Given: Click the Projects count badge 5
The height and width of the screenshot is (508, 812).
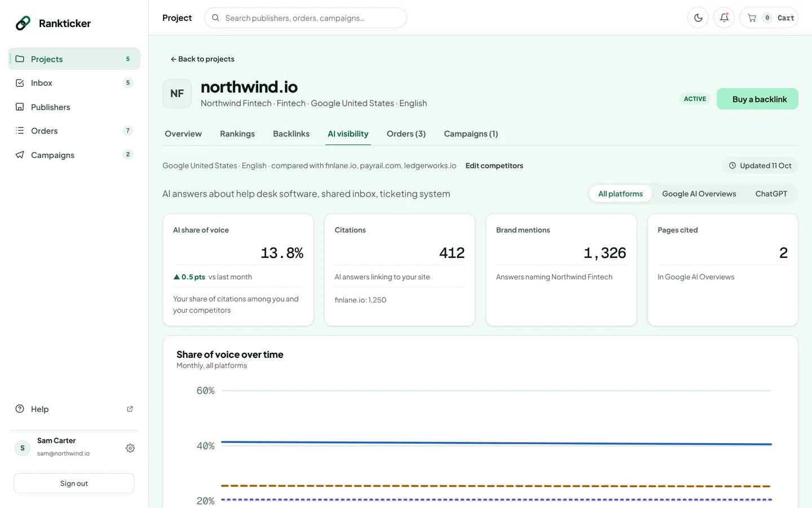Looking at the screenshot, I should (128, 59).
